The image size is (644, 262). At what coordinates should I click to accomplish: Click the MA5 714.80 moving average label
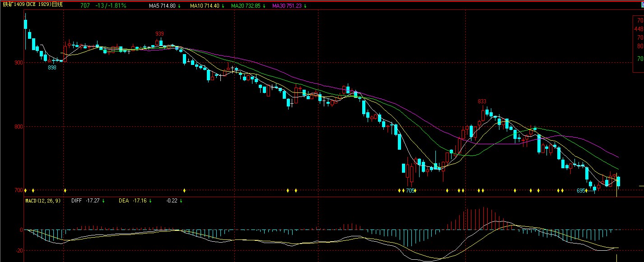pos(165,6)
